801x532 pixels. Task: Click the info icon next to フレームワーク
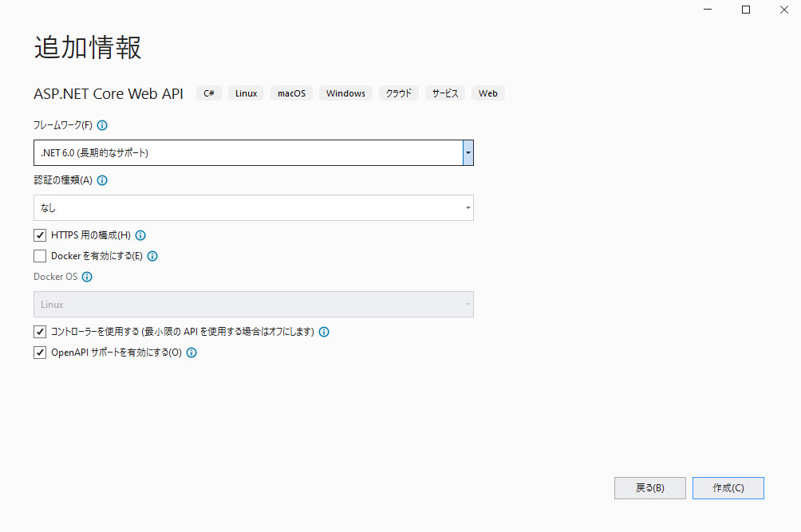(102, 125)
